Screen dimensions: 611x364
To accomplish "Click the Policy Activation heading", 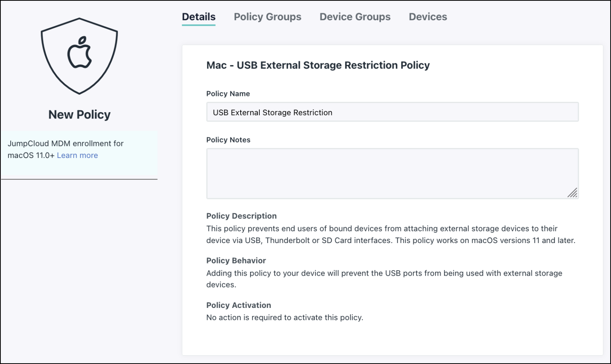I will [x=238, y=305].
